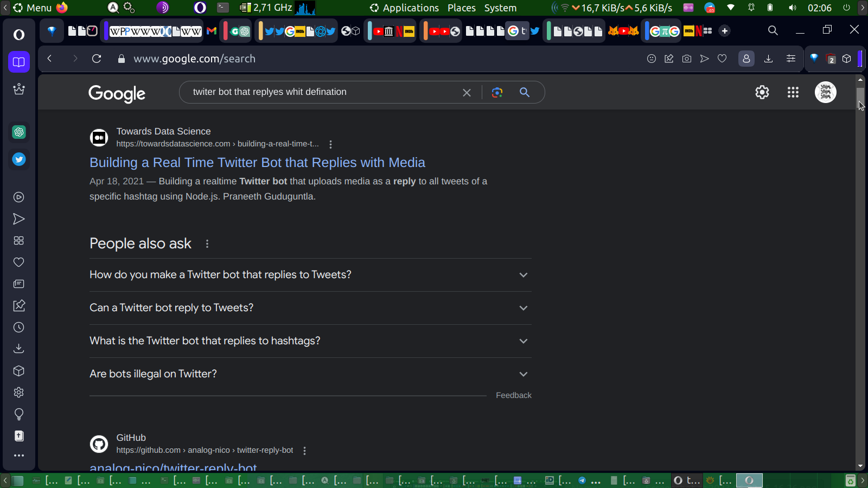The width and height of the screenshot is (868, 488).
Task: Open the crown icon in the Opera sidebar
Action: coord(19,89)
